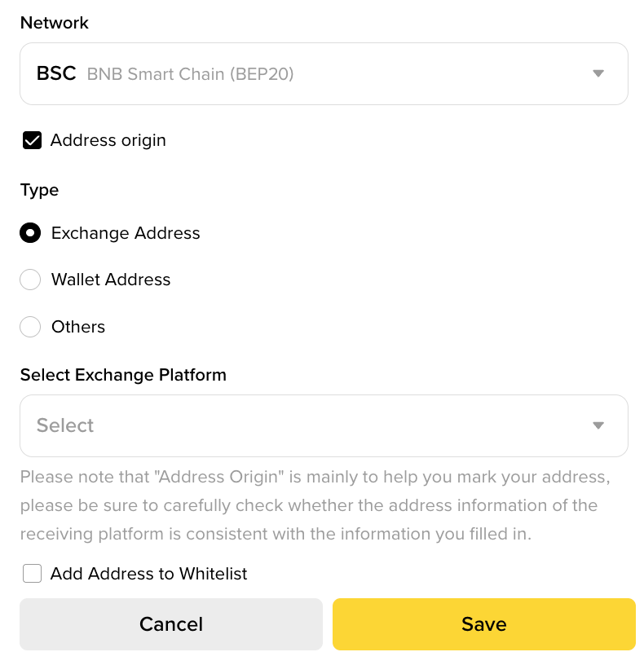Click the "Others" option label
The width and height of the screenshot is (644, 652).
(x=78, y=327)
